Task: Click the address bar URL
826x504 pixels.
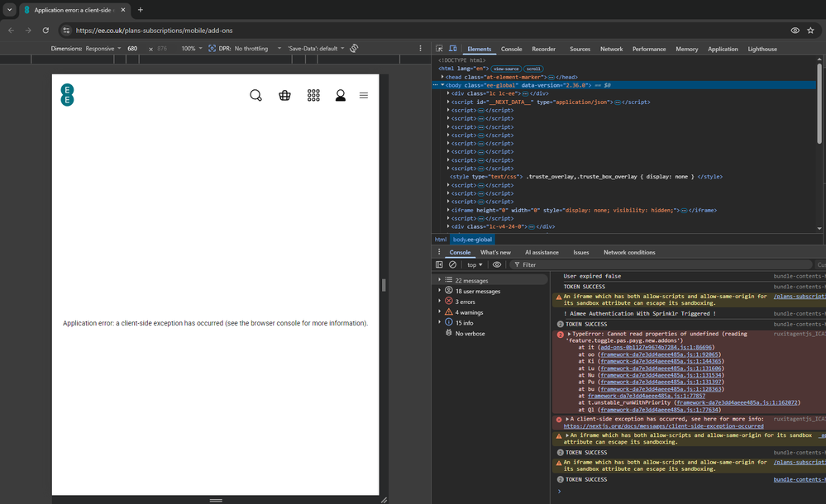Action: pyautogui.click(x=155, y=31)
